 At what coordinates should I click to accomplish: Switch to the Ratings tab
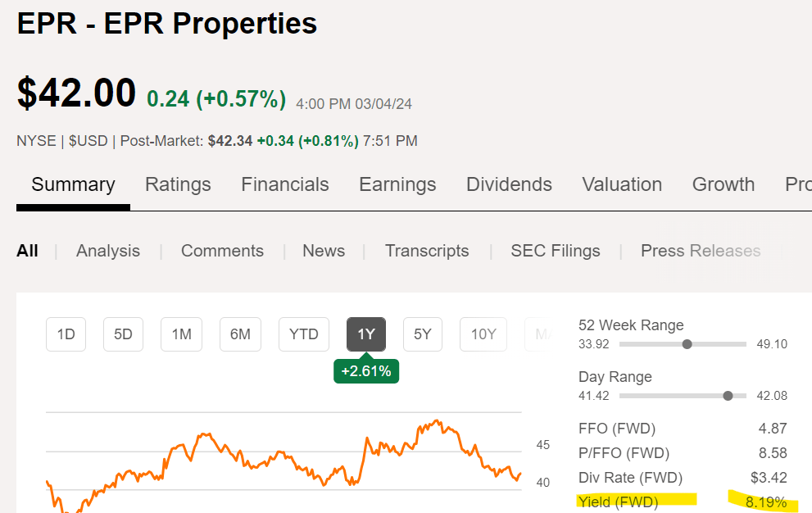[178, 184]
